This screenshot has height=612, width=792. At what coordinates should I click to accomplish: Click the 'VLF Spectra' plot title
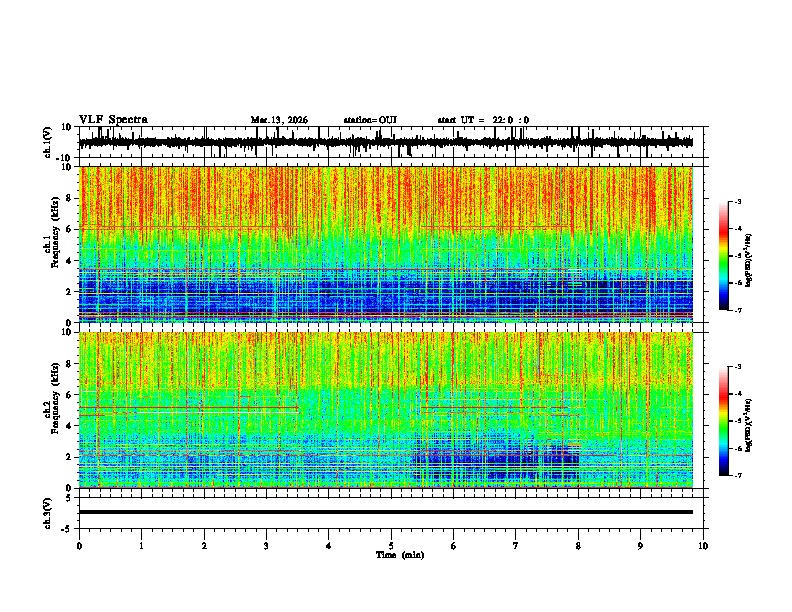[113, 119]
